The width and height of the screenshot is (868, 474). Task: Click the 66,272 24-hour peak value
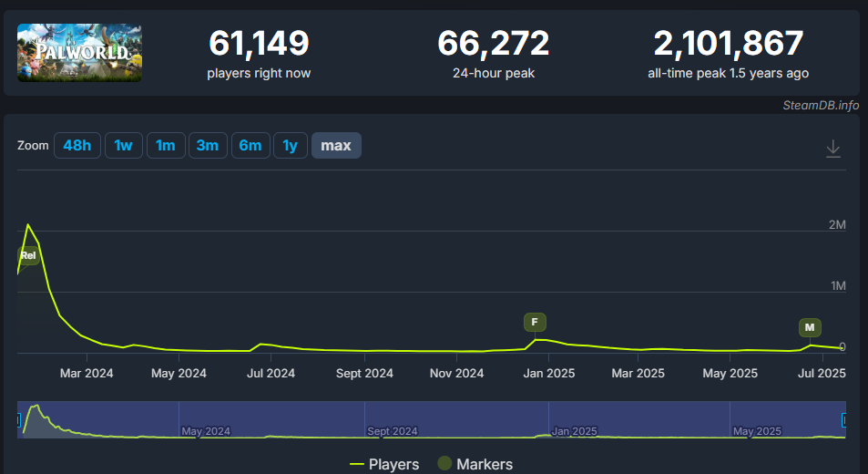(x=494, y=43)
